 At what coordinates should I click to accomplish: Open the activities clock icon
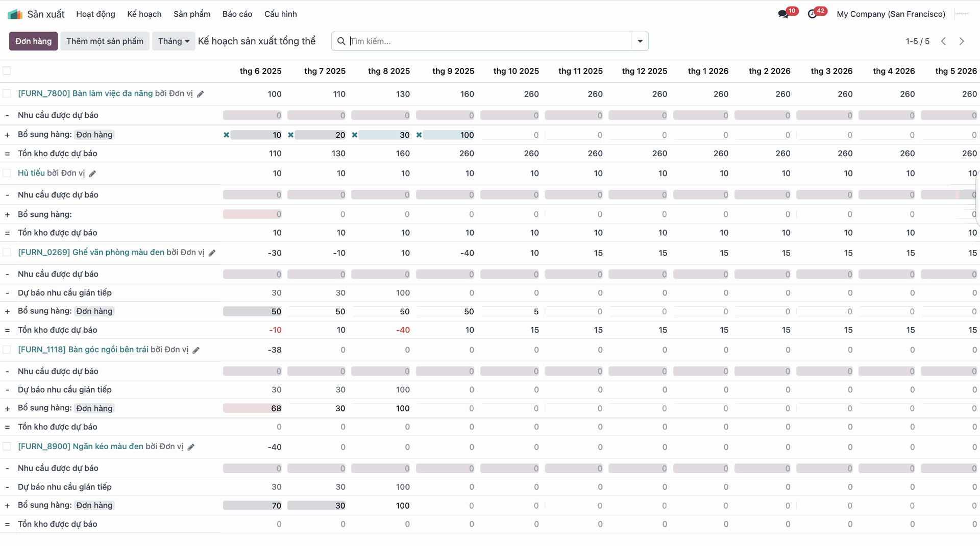(x=812, y=14)
